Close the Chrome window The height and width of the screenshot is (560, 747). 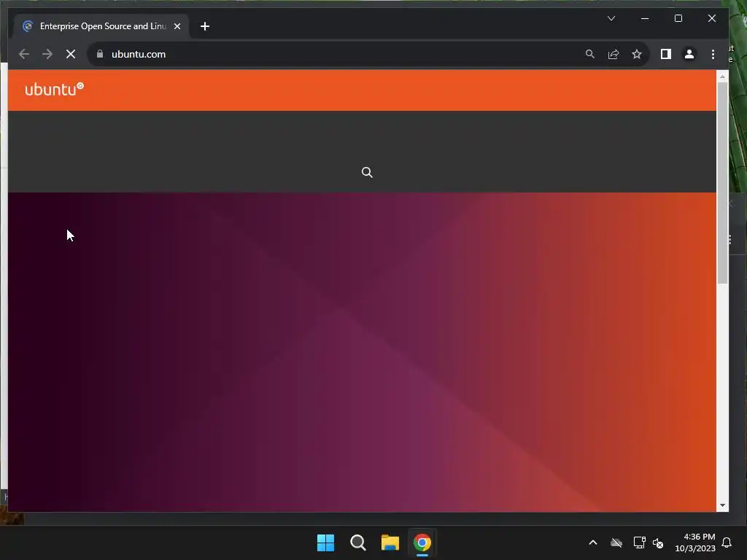[712, 18]
